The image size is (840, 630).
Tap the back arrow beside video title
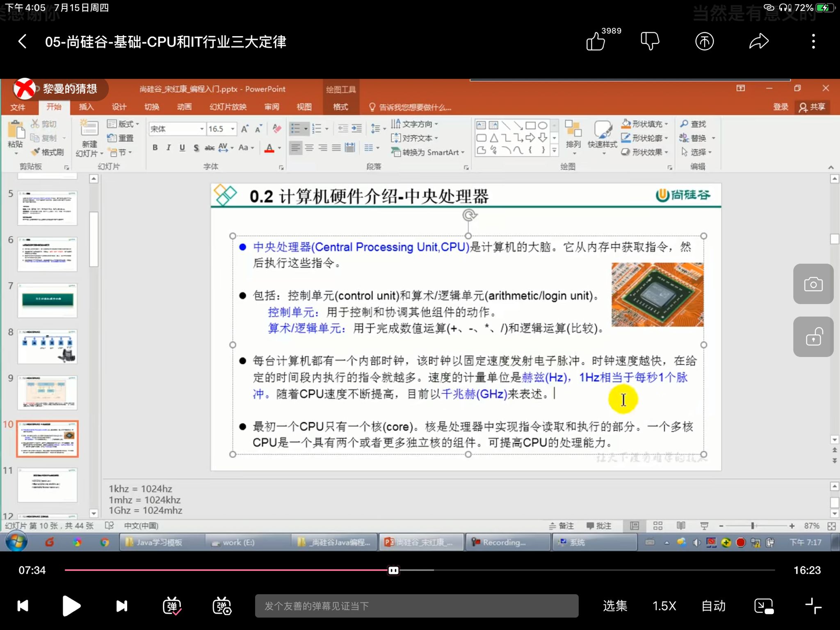coord(23,41)
